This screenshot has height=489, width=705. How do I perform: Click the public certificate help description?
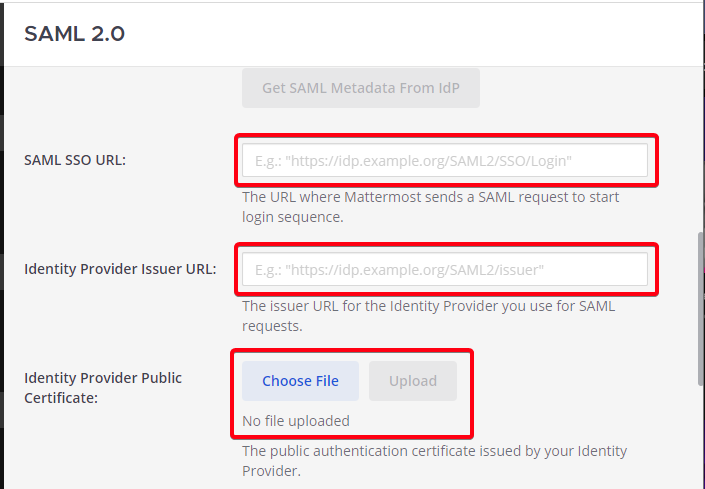pos(434,460)
